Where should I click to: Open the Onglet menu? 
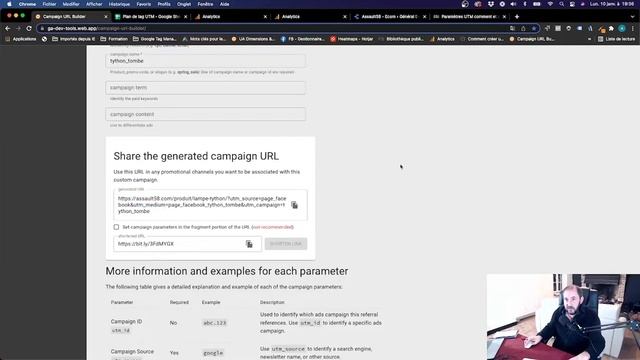(x=184, y=4)
